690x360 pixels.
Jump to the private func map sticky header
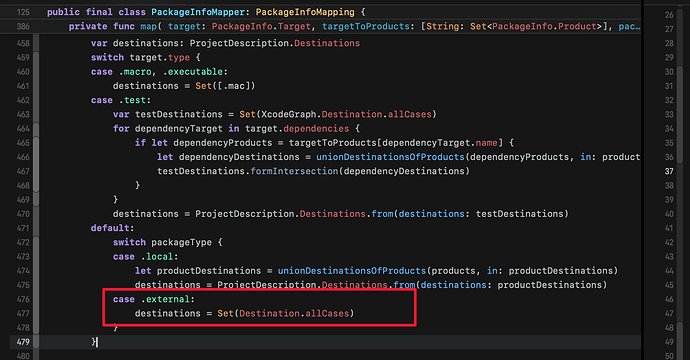(320, 26)
